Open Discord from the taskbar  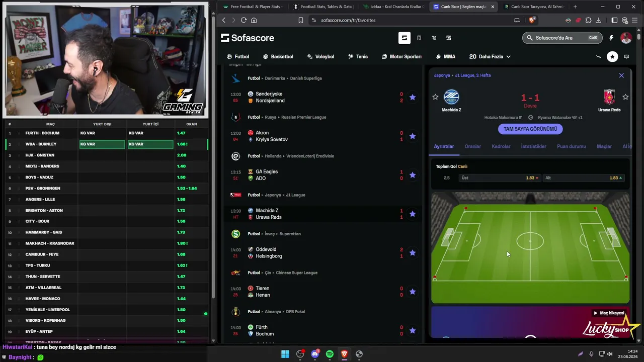tap(315, 354)
